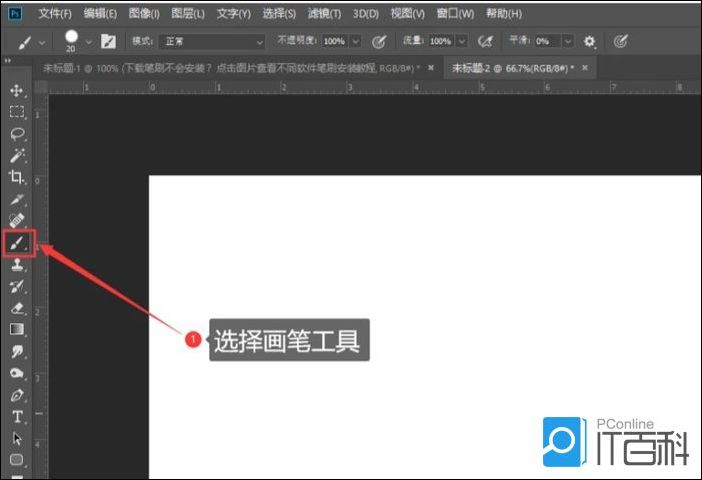This screenshot has width=702, height=480.
Task: Select the Gradient tool
Action: click(17, 329)
